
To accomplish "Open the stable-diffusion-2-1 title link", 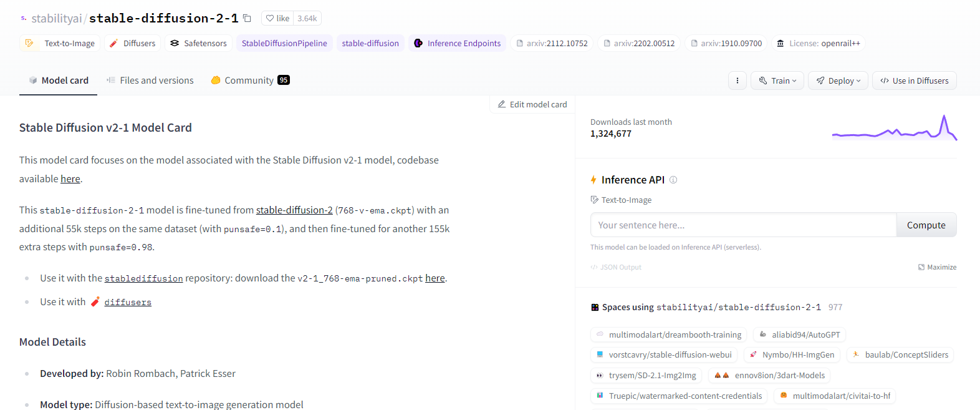I will [x=163, y=18].
